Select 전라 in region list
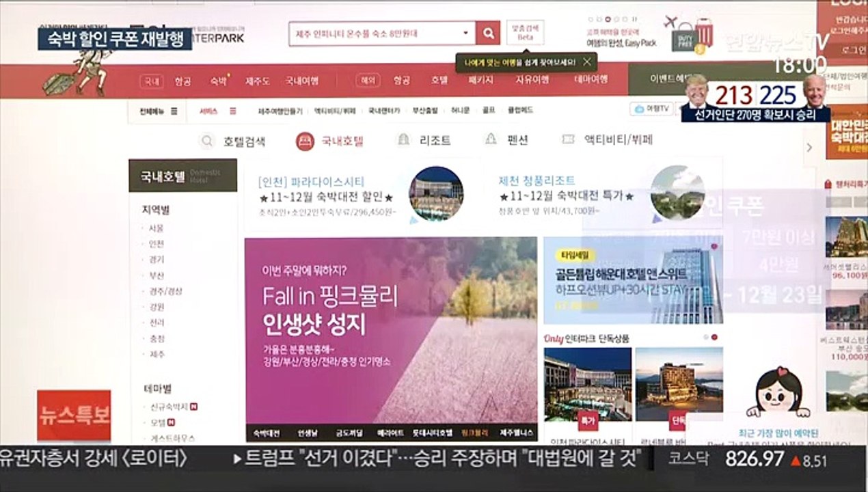This screenshot has width=868, height=492. pyautogui.click(x=157, y=323)
